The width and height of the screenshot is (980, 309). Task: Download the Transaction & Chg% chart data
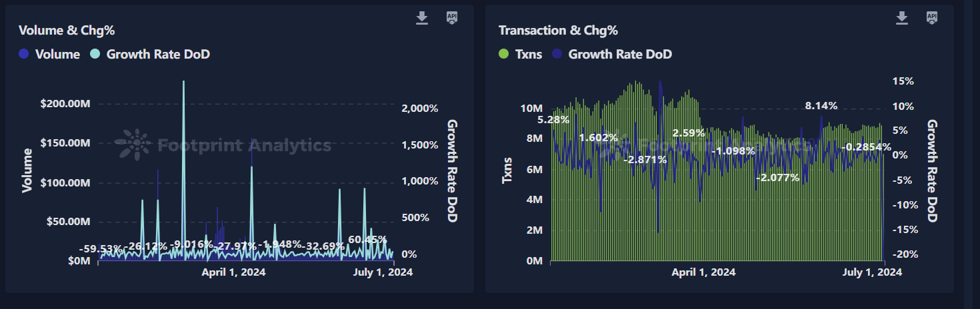[x=902, y=18]
